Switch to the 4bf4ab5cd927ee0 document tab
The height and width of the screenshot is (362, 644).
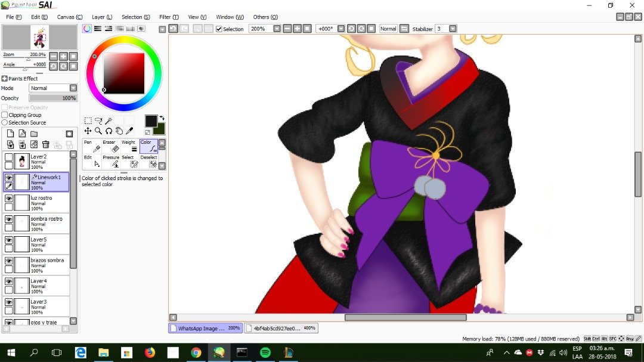(x=281, y=329)
